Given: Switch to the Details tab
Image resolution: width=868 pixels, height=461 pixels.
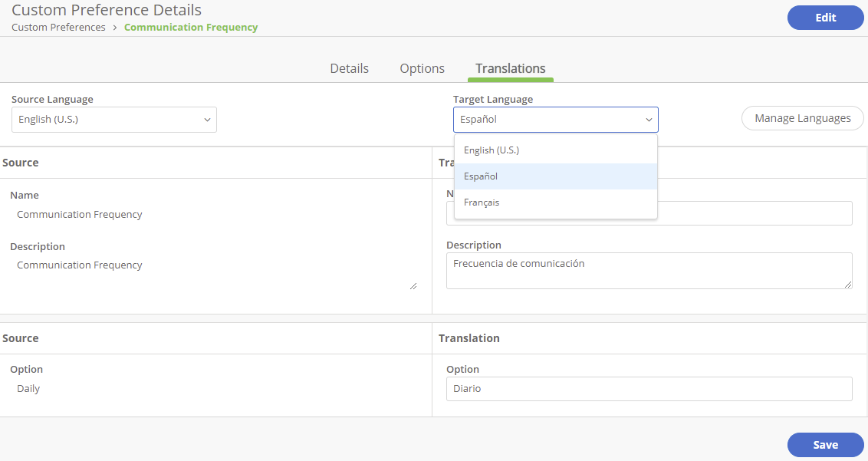Looking at the screenshot, I should click(349, 68).
